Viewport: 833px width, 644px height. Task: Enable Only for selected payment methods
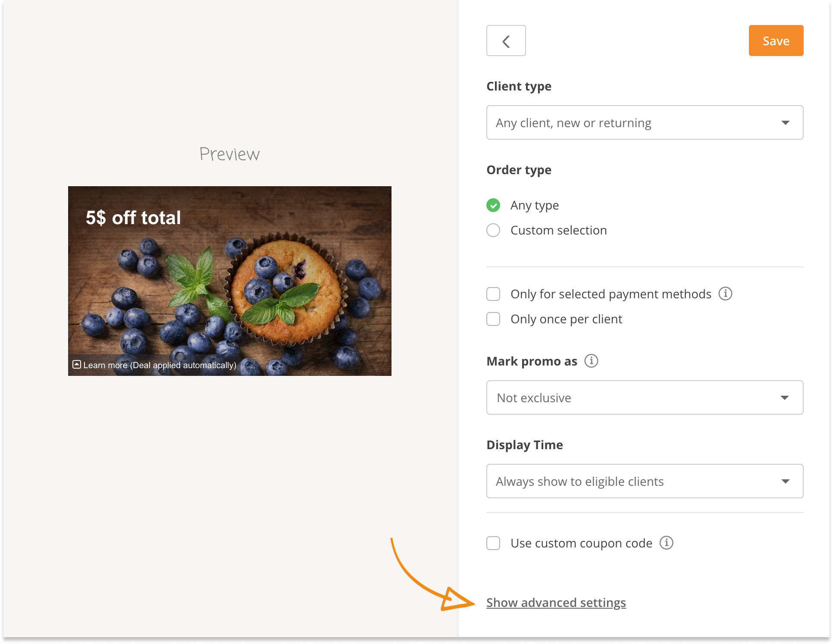pyautogui.click(x=493, y=294)
